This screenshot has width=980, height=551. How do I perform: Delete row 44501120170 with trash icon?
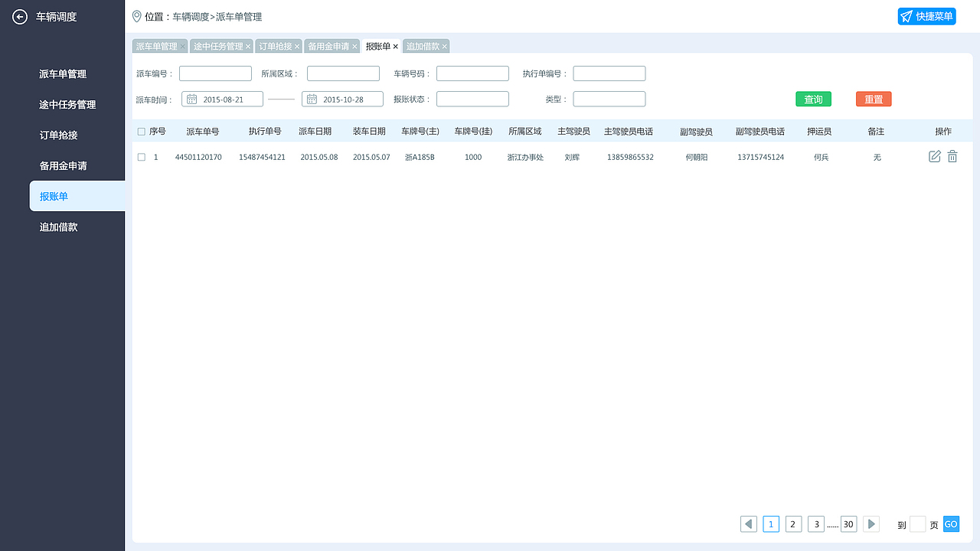pyautogui.click(x=952, y=156)
